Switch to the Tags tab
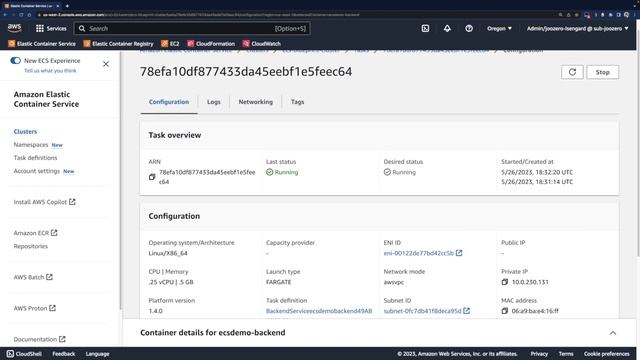This screenshot has height=360, width=640. click(x=297, y=102)
